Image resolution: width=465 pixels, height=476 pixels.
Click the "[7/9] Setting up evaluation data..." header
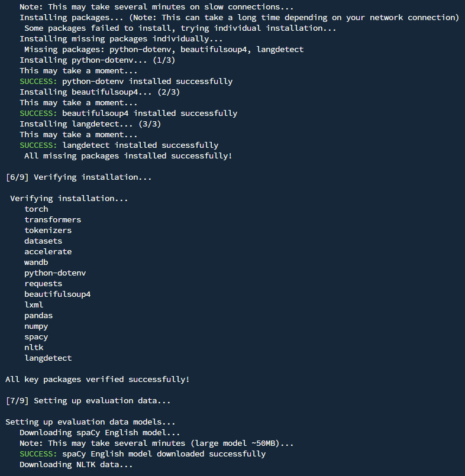point(88,401)
